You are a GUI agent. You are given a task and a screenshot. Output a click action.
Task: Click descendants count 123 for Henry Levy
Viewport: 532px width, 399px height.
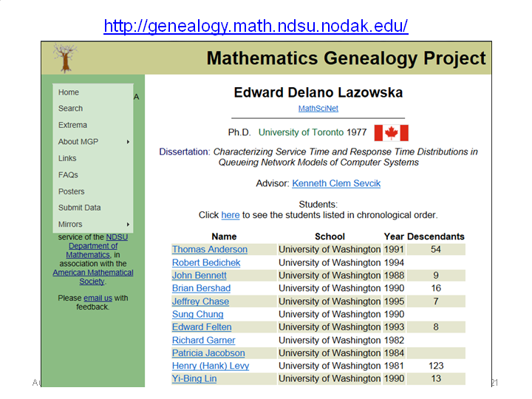pyautogui.click(x=436, y=366)
